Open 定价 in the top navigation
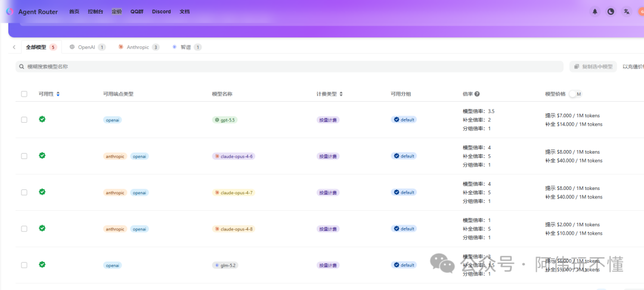Viewport: 644px width, 290px height. tap(117, 11)
